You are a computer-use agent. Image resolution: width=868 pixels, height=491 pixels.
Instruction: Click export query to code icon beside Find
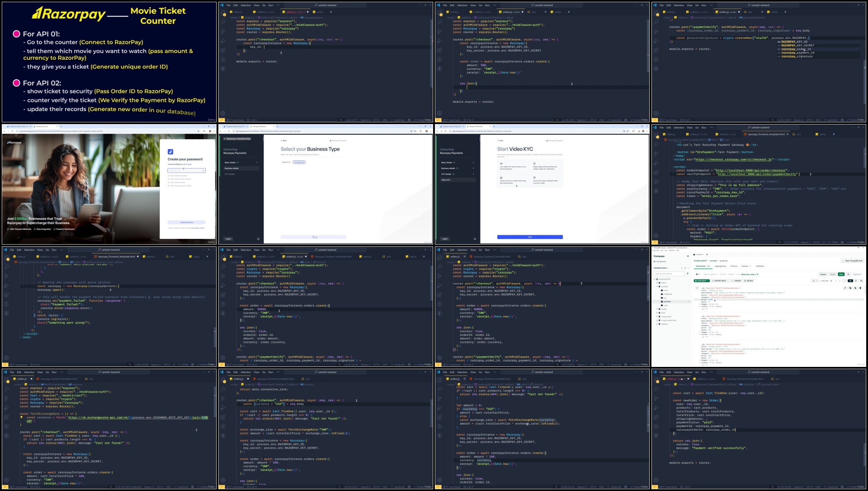click(848, 274)
